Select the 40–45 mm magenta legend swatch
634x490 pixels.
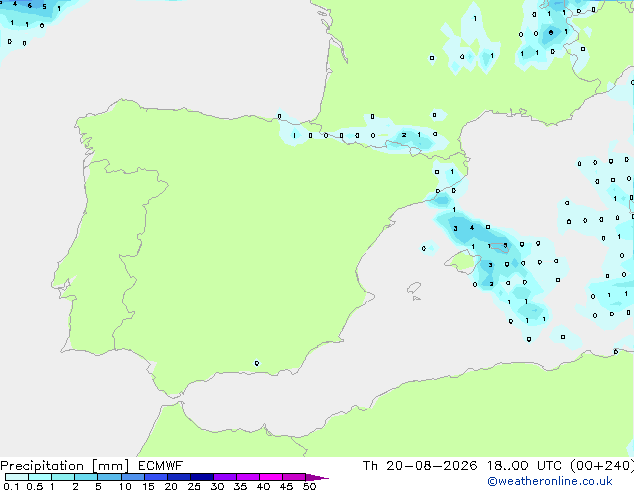coord(271,477)
